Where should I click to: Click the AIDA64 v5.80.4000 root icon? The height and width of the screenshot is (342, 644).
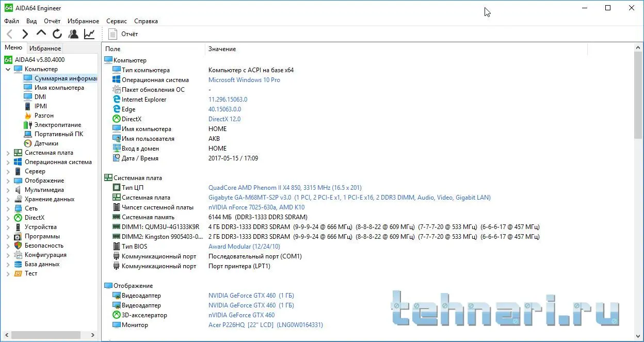pyautogui.click(x=8, y=60)
